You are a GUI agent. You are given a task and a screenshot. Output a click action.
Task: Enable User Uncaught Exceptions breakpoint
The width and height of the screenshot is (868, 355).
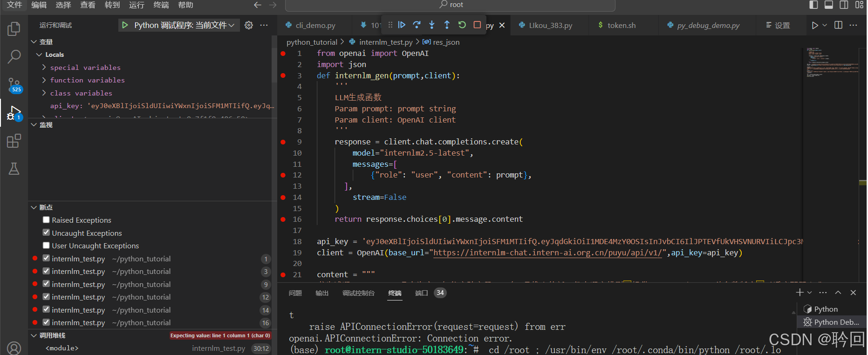click(46, 246)
